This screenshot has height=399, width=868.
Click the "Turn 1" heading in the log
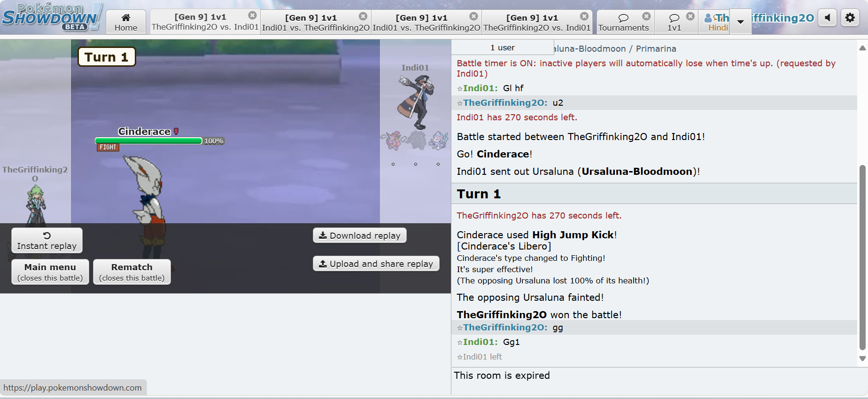tap(479, 194)
